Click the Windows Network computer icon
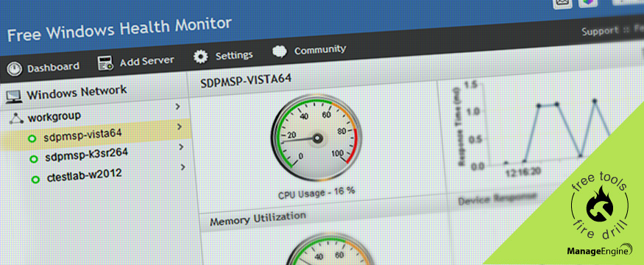The height and width of the screenshot is (265, 644). (x=13, y=97)
